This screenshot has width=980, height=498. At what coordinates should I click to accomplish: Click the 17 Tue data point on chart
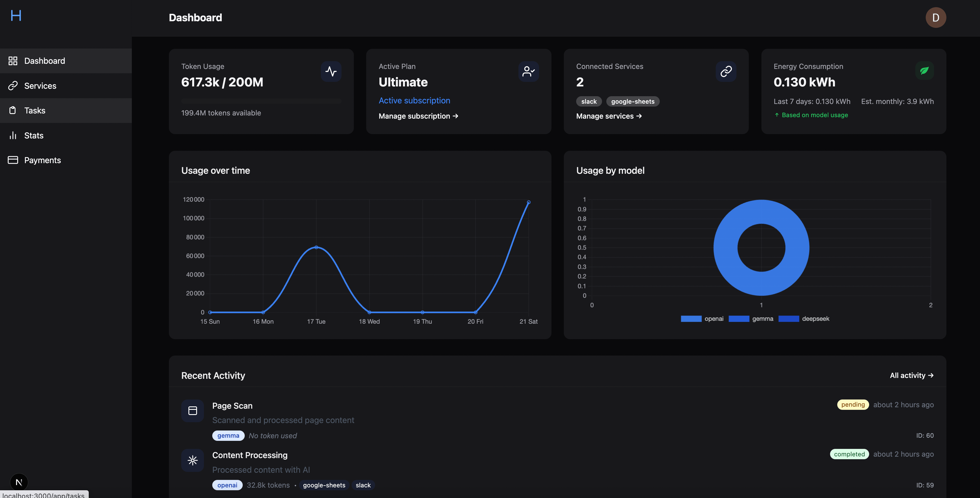pos(316,247)
